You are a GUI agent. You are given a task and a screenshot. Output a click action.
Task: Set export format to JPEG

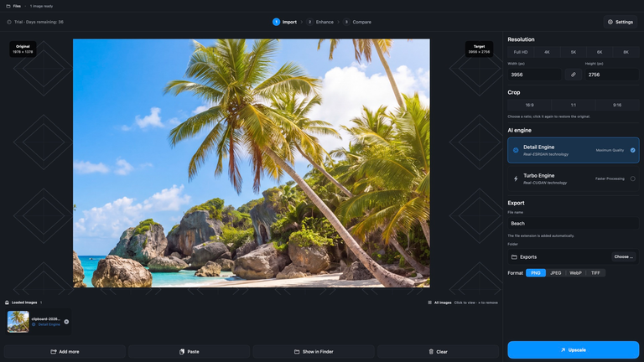[555, 273]
